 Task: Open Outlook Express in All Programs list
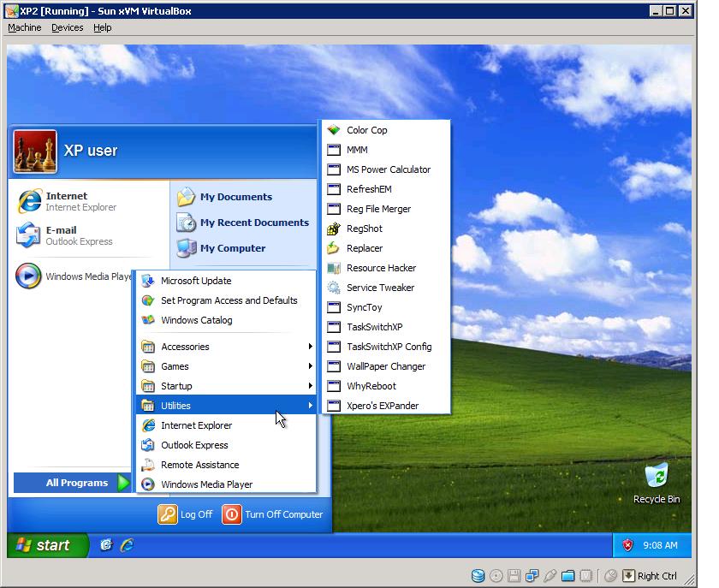(x=226, y=445)
